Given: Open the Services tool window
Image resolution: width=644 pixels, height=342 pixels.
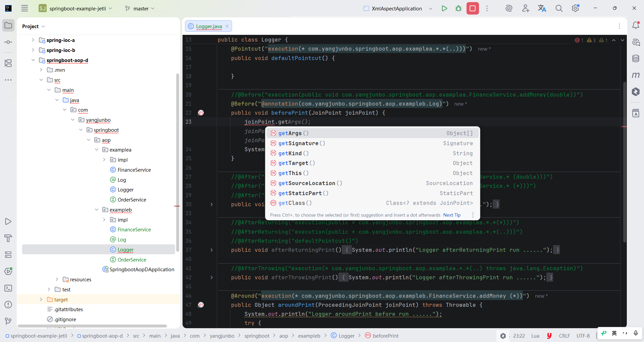Looking at the screenshot, I should 8,255.
